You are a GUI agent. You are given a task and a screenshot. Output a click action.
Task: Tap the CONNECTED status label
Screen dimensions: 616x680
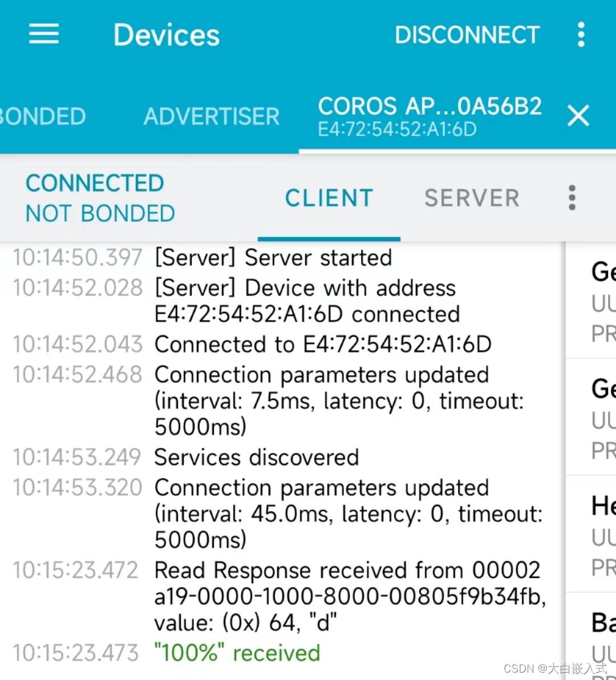(x=95, y=183)
